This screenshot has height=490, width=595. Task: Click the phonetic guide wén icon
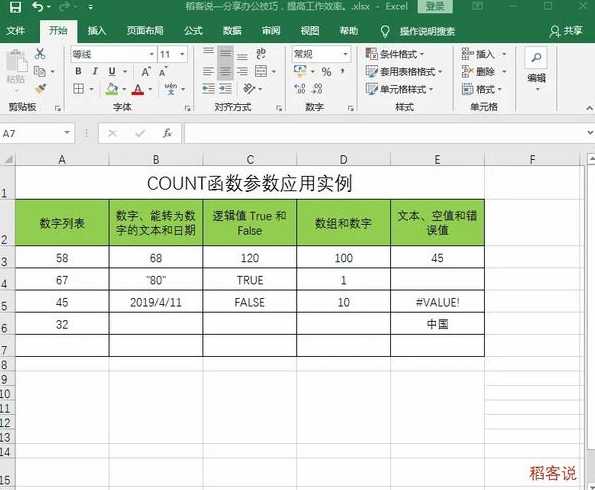click(x=171, y=89)
